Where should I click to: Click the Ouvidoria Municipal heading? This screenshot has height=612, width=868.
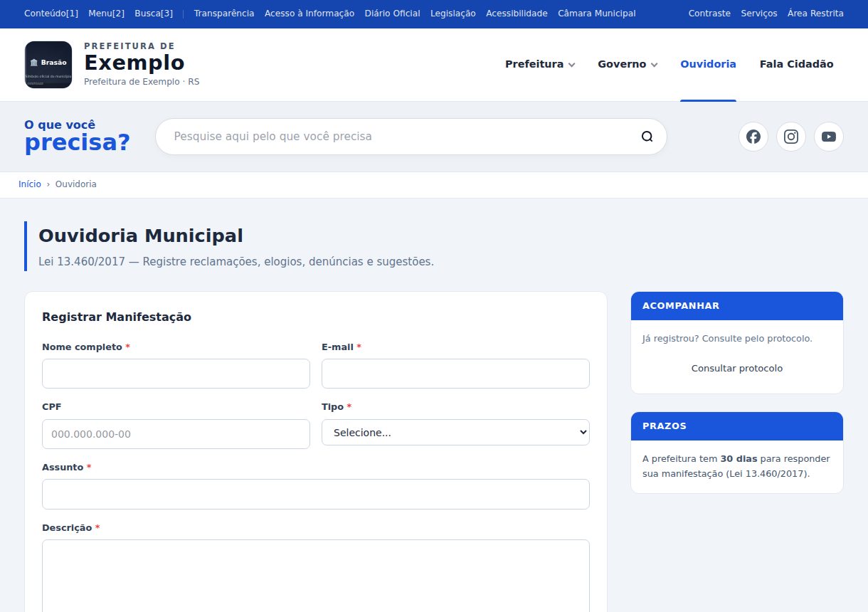click(141, 236)
